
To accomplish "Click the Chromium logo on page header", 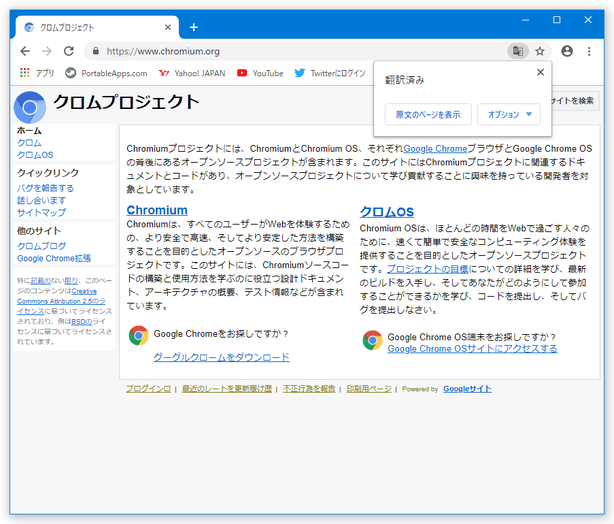I will pos(30,107).
